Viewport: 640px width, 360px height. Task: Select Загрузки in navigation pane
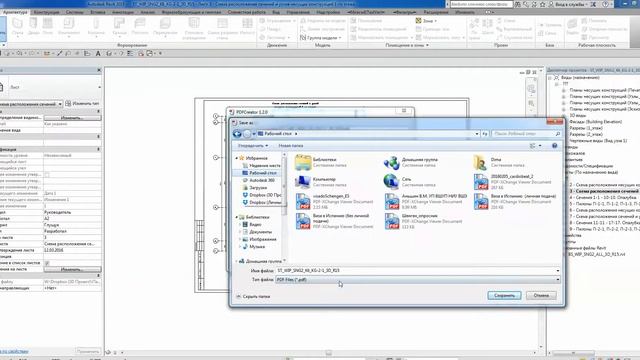pos(255,188)
